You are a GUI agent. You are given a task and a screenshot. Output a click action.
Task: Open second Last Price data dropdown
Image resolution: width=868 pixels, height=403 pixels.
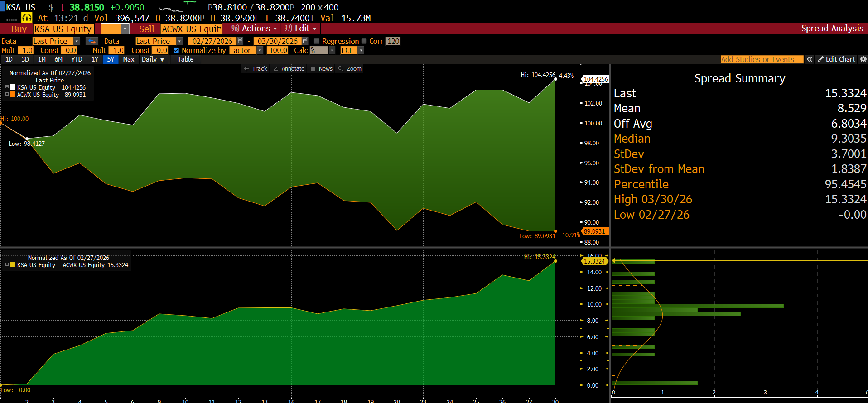pyautogui.click(x=179, y=41)
